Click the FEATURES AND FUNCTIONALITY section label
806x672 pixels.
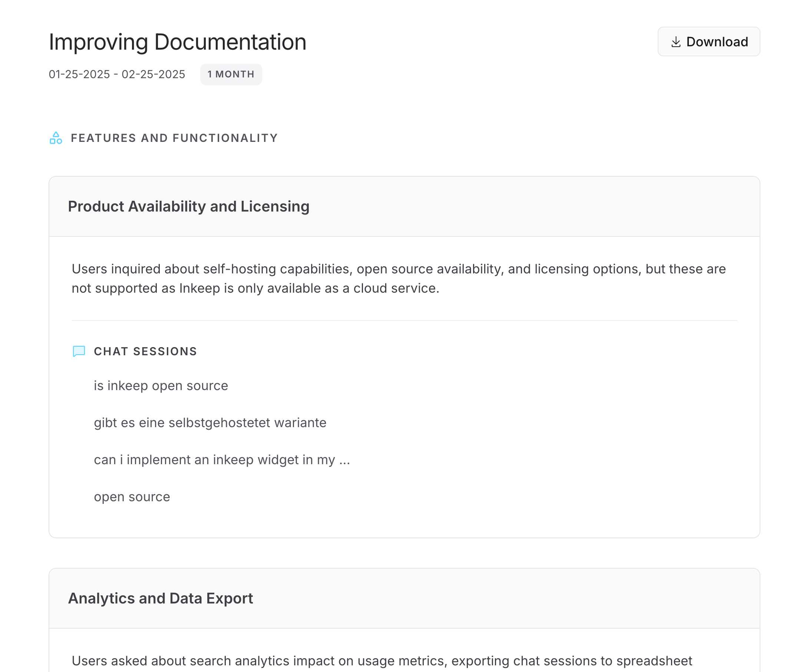click(x=174, y=138)
